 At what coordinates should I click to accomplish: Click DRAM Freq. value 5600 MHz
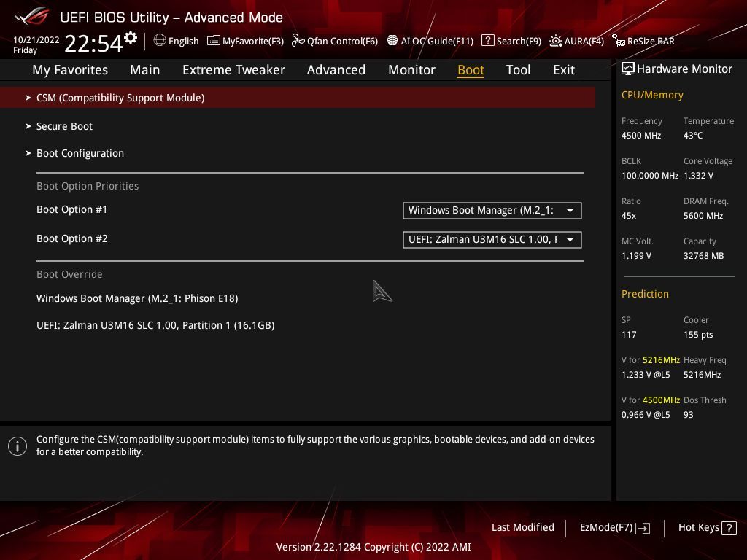(703, 216)
